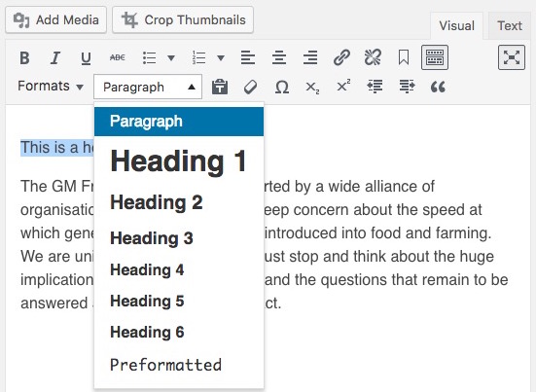Open the Formats dropdown menu
Image resolution: width=536 pixels, height=392 pixels.
pos(51,87)
